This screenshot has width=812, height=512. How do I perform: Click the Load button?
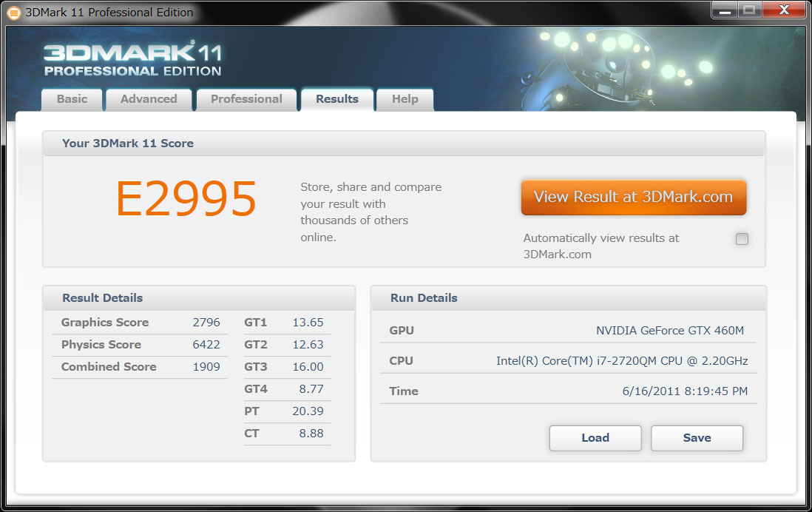click(595, 438)
